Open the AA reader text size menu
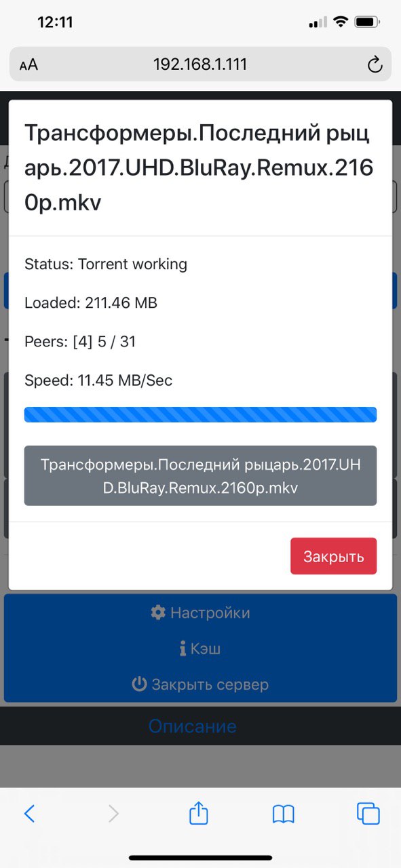Image resolution: width=401 pixels, height=868 pixels. point(28,65)
